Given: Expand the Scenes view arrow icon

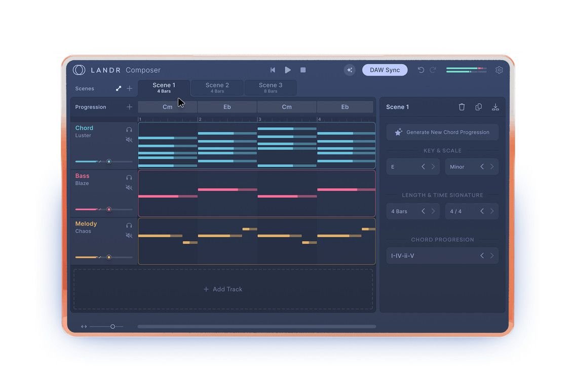Looking at the screenshot, I should tap(119, 89).
